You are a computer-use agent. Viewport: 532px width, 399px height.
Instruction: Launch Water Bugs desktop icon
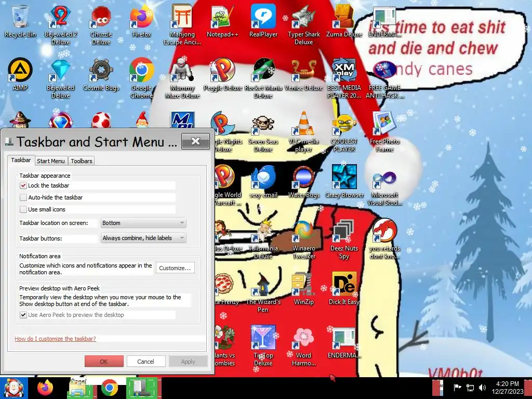(303, 182)
